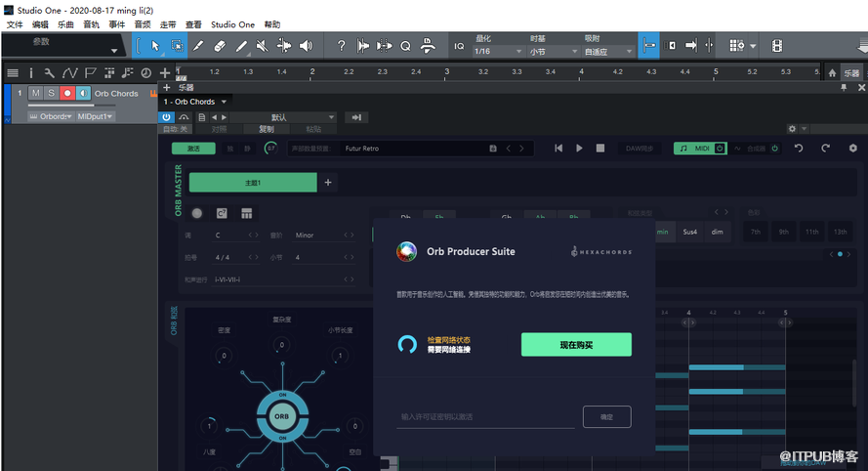Click the undo arrow in Orb plugin
868x471 pixels.
(x=799, y=149)
